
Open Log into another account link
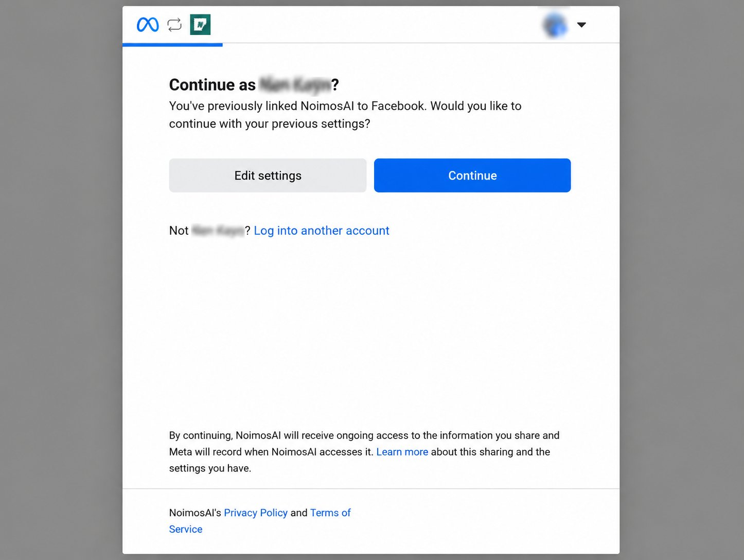pos(322,231)
